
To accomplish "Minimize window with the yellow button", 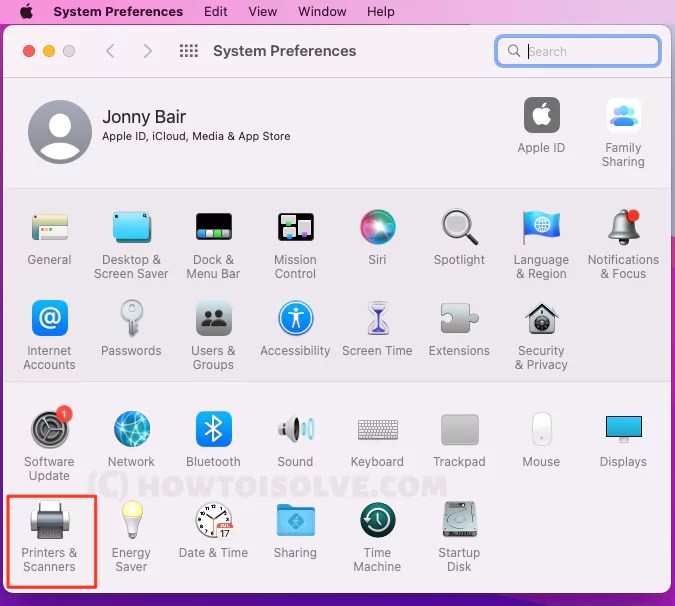I will [49, 51].
